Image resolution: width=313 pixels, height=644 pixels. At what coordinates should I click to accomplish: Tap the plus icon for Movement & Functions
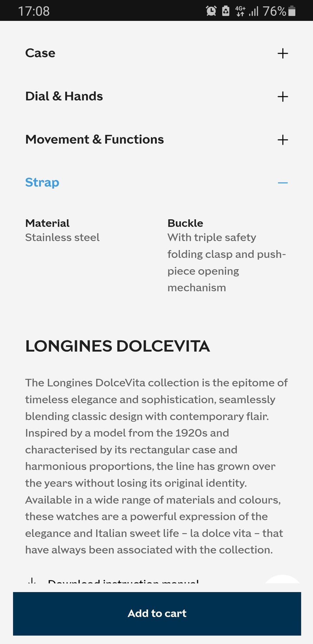[x=283, y=140]
